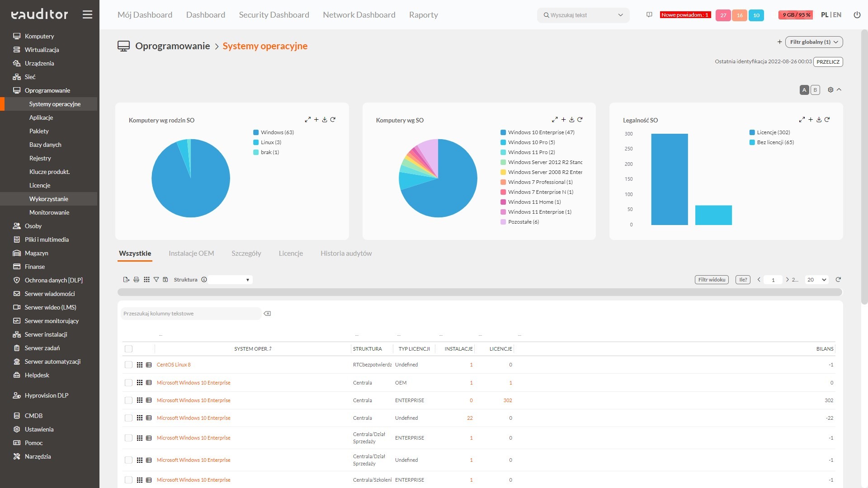The height and width of the screenshot is (488, 868).
Task: Switch dashboard layout to B
Action: 815,90
